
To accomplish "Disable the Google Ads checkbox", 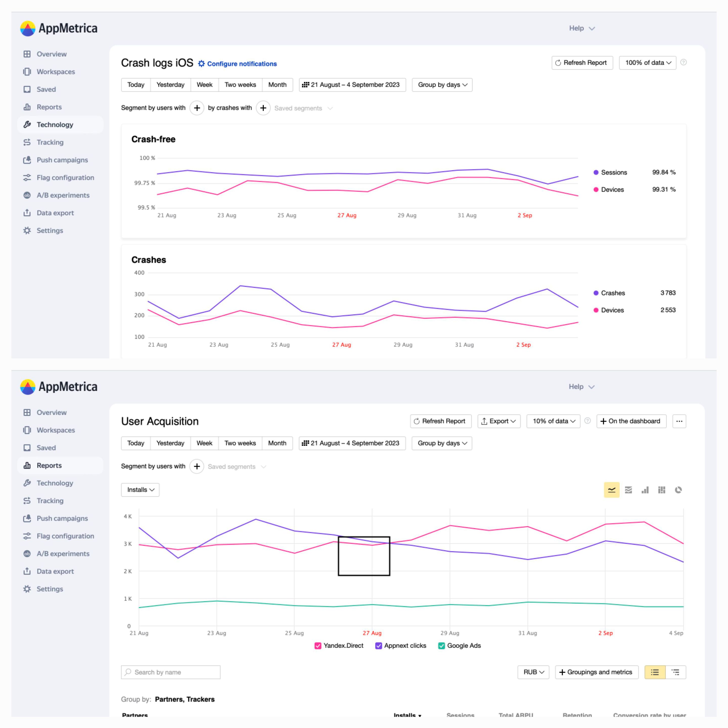I will click(442, 646).
